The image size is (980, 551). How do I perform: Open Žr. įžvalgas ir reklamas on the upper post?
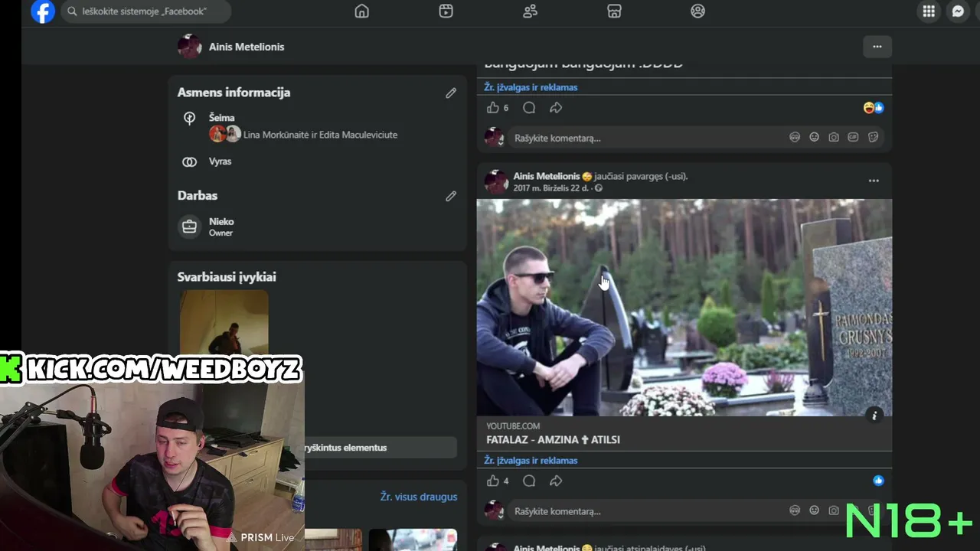click(x=531, y=87)
